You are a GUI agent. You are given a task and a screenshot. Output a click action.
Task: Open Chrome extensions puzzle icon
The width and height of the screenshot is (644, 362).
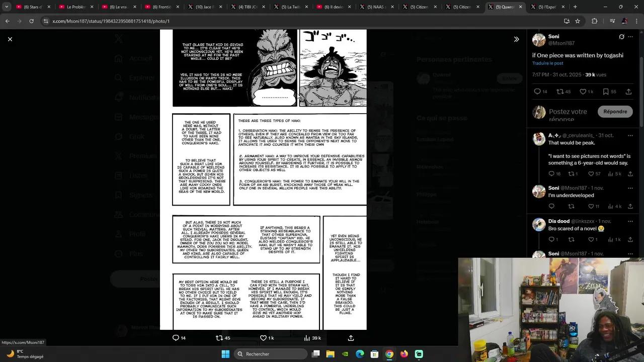pyautogui.click(x=595, y=21)
